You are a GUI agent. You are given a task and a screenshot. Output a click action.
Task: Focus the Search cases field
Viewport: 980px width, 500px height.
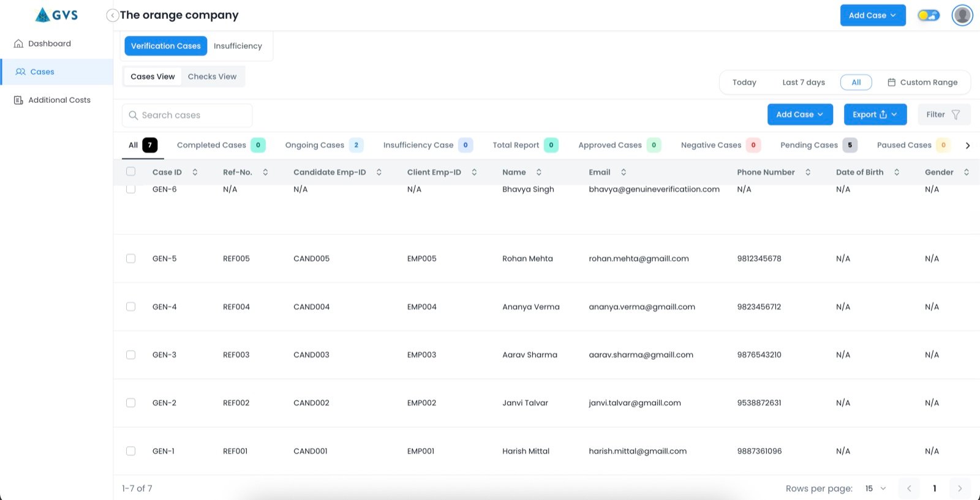[x=187, y=115]
